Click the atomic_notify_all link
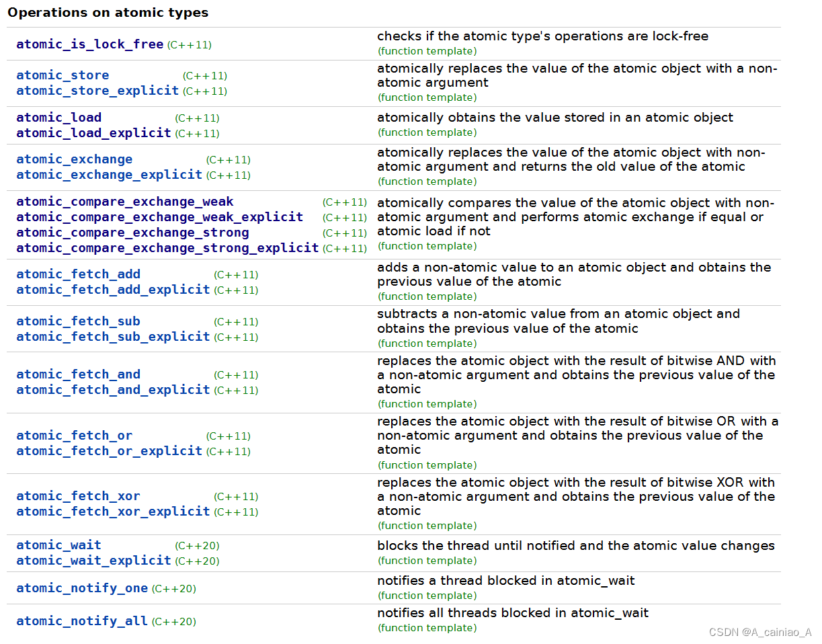This screenshot has height=644, width=822. (82, 621)
